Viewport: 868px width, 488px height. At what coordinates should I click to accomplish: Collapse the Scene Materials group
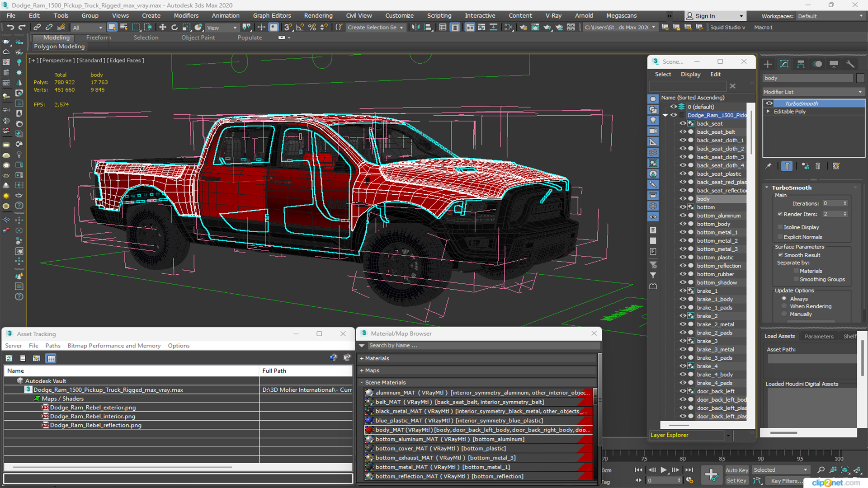[x=362, y=383]
